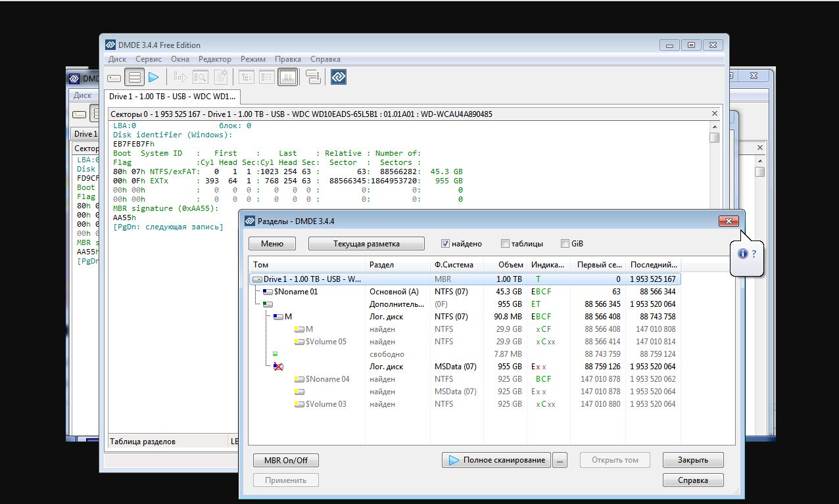Tick the GiB checkbox
The image size is (839, 504).
coord(565,244)
